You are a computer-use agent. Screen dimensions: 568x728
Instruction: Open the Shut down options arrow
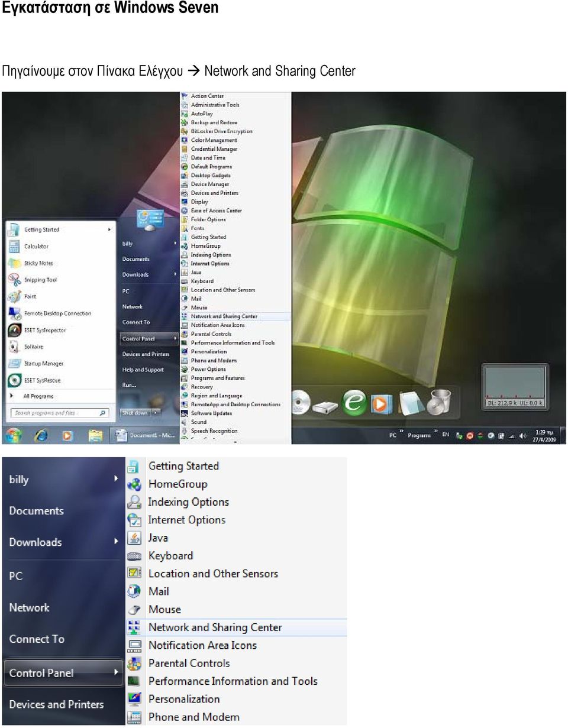click(x=155, y=413)
